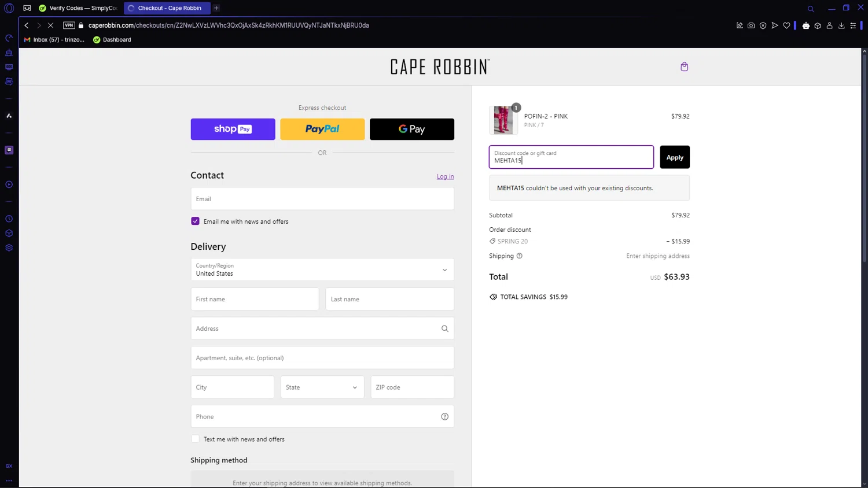Screen dimensions: 868x488
Task: Open the Country/Region dropdown
Action: click(322, 269)
